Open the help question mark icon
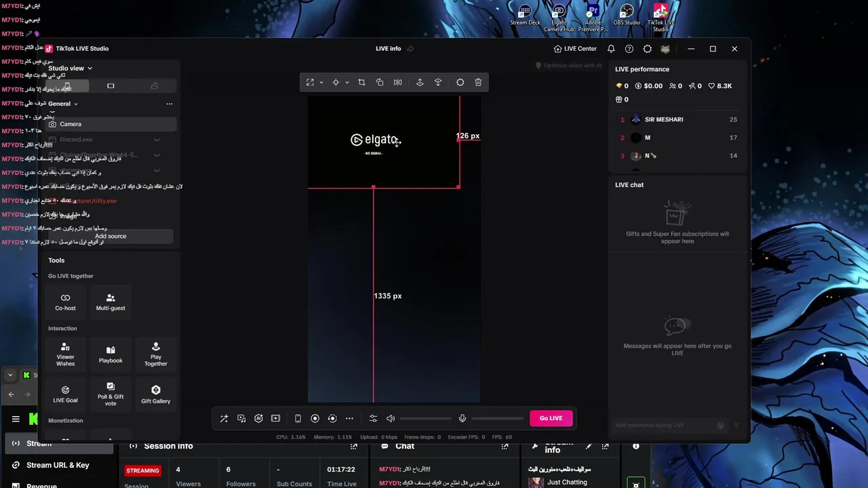The width and height of the screenshot is (868, 488). [629, 49]
